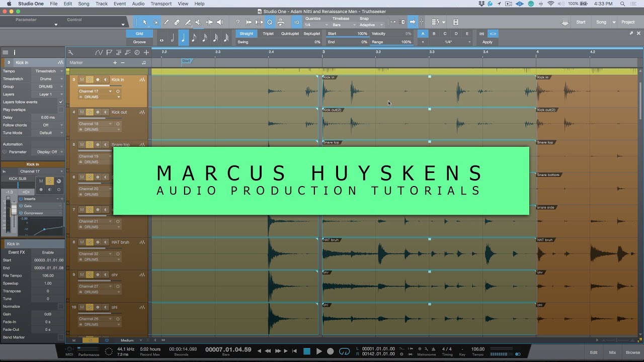The height and width of the screenshot is (362, 644).
Task: Open the Transport menu
Action: click(x=161, y=4)
